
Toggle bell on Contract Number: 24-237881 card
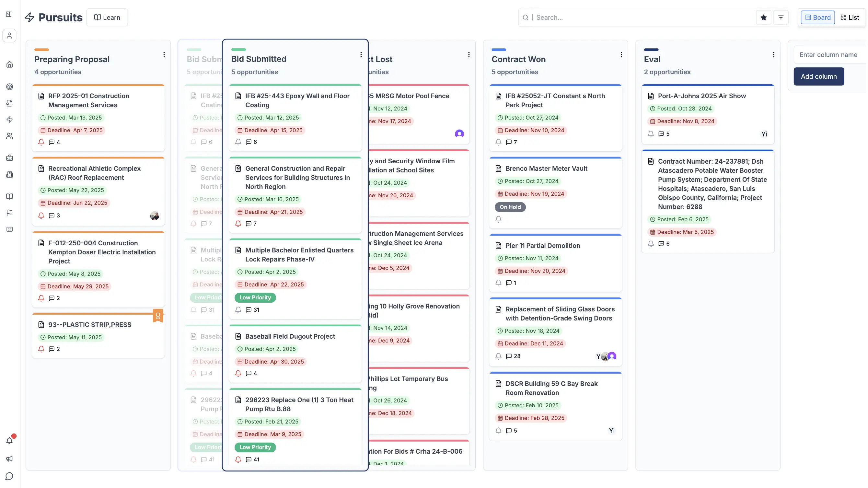pyautogui.click(x=651, y=244)
